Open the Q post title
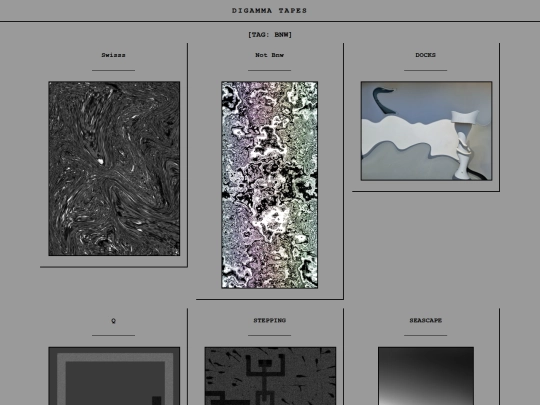This screenshot has height=405, width=540. pyautogui.click(x=113, y=321)
